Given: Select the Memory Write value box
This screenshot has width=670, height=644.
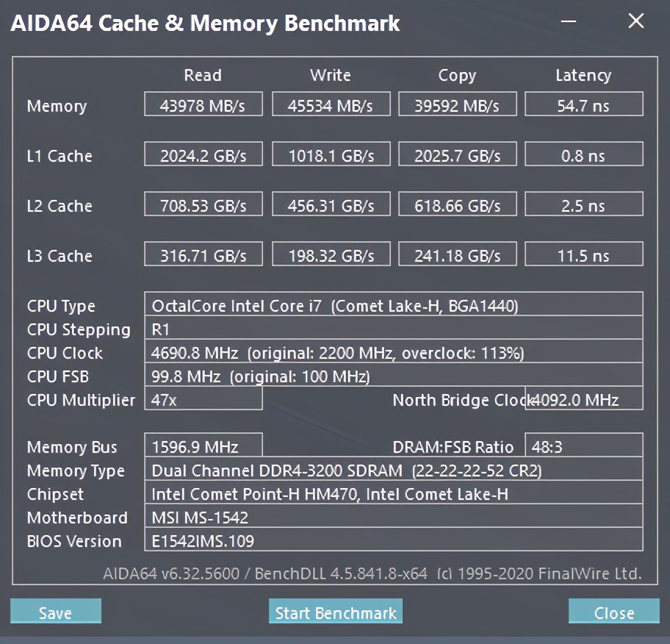Looking at the screenshot, I should pyautogui.click(x=330, y=105).
